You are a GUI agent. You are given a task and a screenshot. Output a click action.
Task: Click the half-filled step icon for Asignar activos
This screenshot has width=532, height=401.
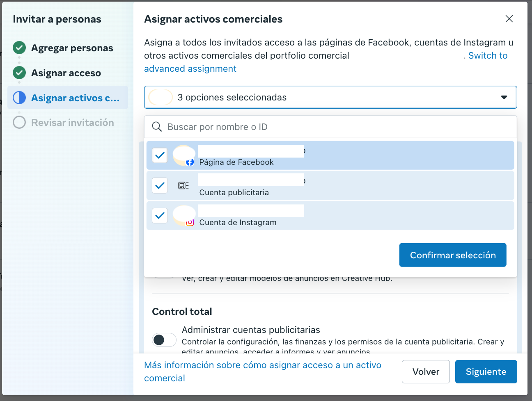19,98
